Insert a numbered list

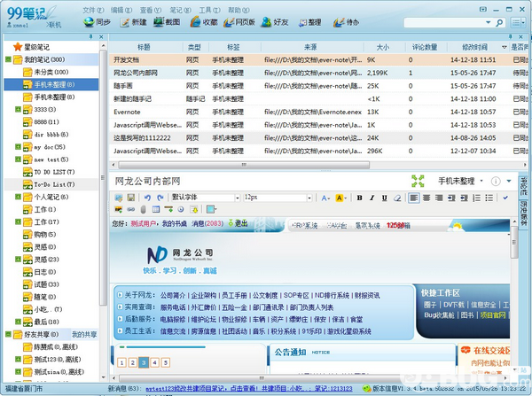[x=476, y=198]
